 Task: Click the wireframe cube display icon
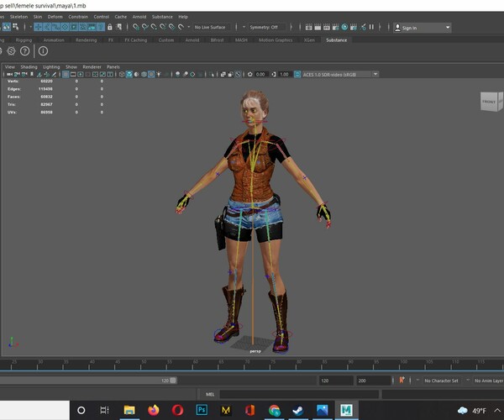(x=122, y=75)
